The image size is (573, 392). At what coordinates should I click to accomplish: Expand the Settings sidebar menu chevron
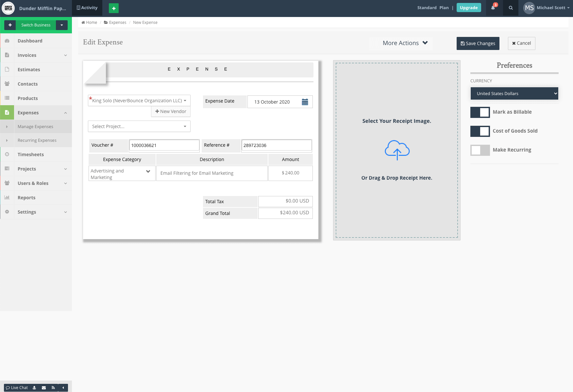[x=65, y=212]
